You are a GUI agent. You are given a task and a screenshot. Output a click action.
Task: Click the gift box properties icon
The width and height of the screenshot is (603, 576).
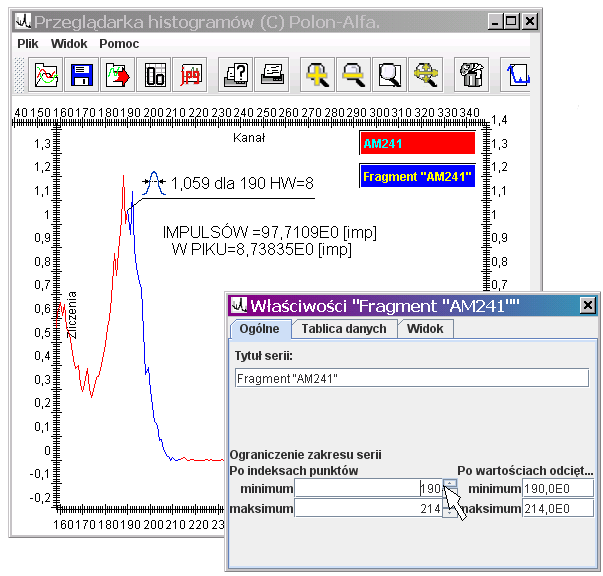[471, 74]
